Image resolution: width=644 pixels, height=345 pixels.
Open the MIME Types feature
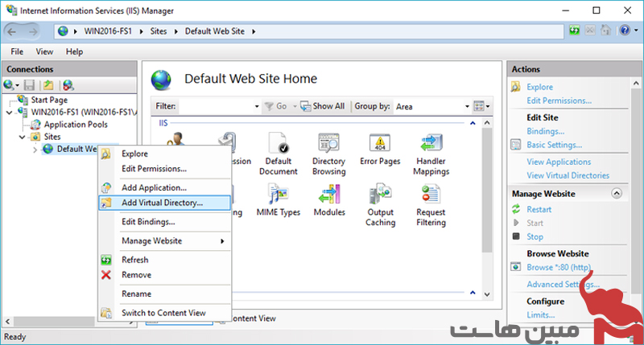pyautogui.click(x=278, y=200)
